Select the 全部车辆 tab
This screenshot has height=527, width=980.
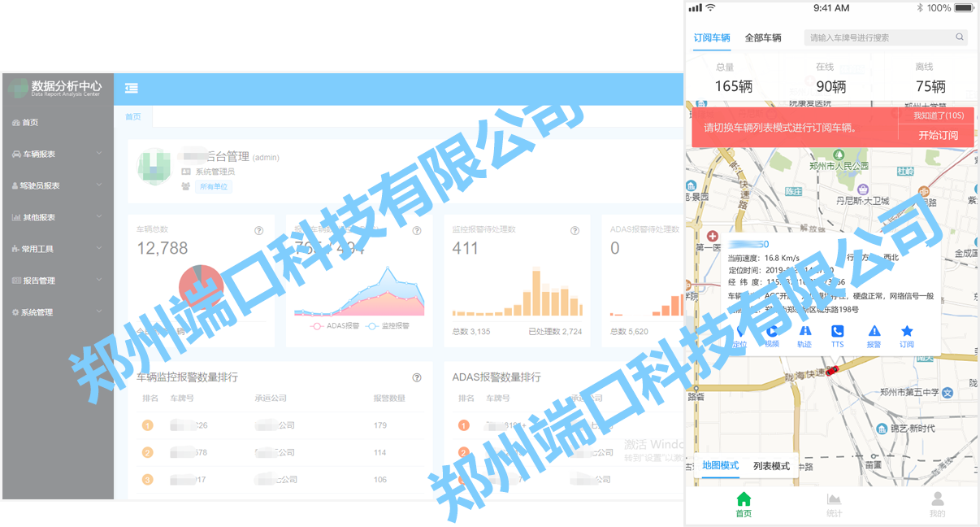coord(763,38)
